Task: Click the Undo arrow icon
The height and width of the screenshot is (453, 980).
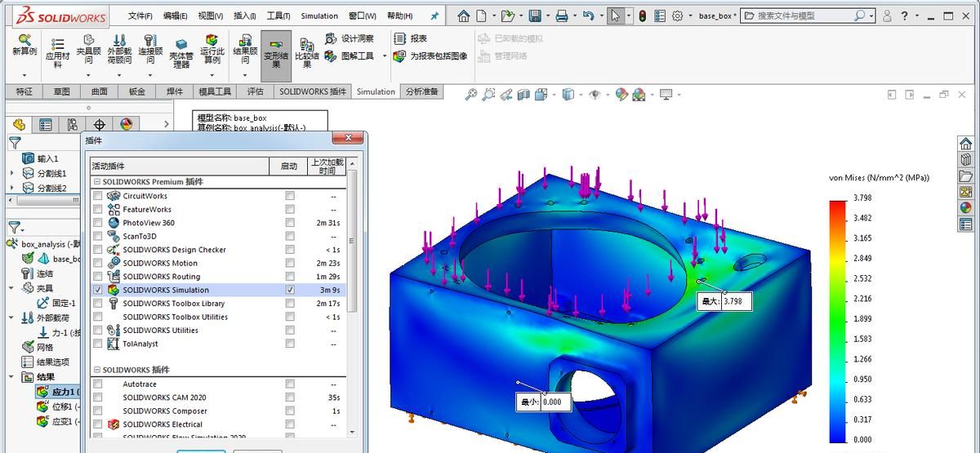Action: [588, 16]
